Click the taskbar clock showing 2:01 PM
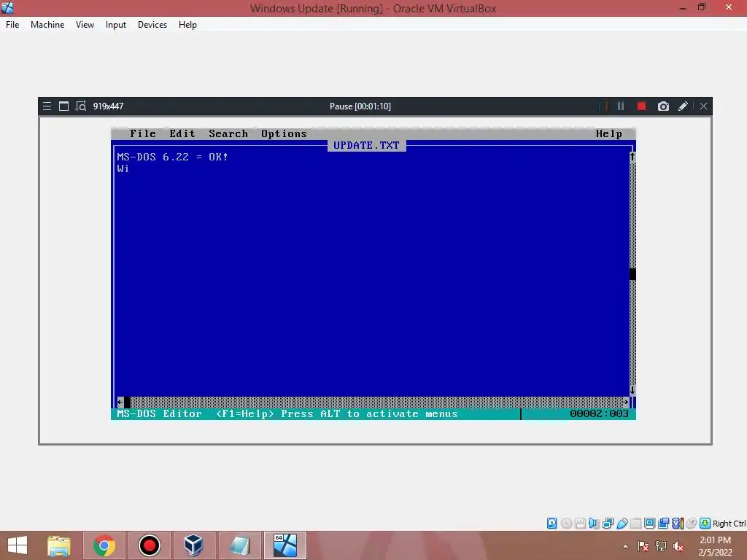Image resolution: width=747 pixels, height=560 pixels. pyautogui.click(x=715, y=546)
